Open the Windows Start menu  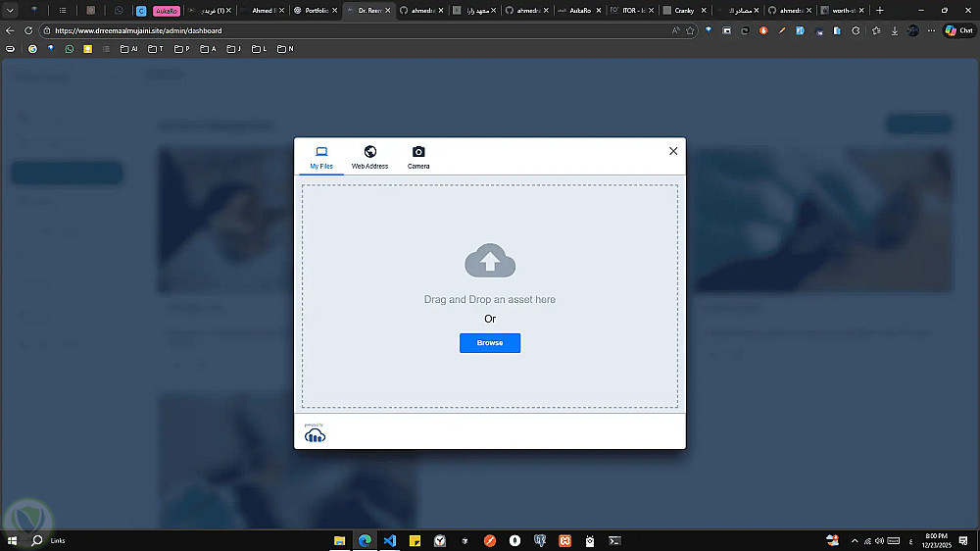(x=12, y=540)
